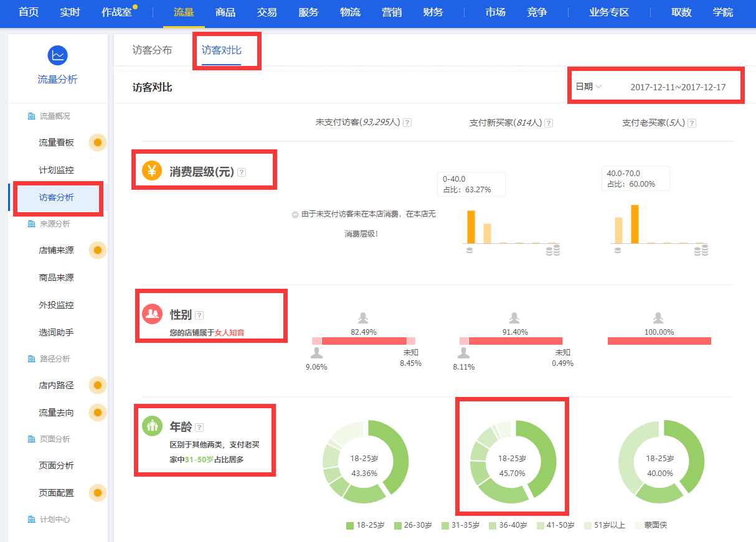Image resolution: width=756 pixels, height=542 pixels.
Task: Click the date range 2017-12-11~2017-12-17 field
Action: pos(678,87)
